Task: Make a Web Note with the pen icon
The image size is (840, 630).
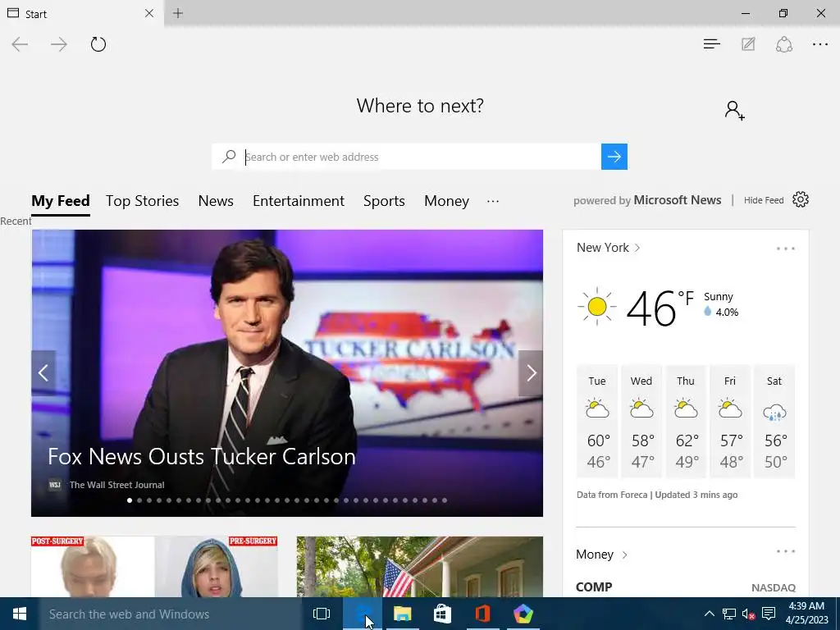Action: (x=748, y=44)
